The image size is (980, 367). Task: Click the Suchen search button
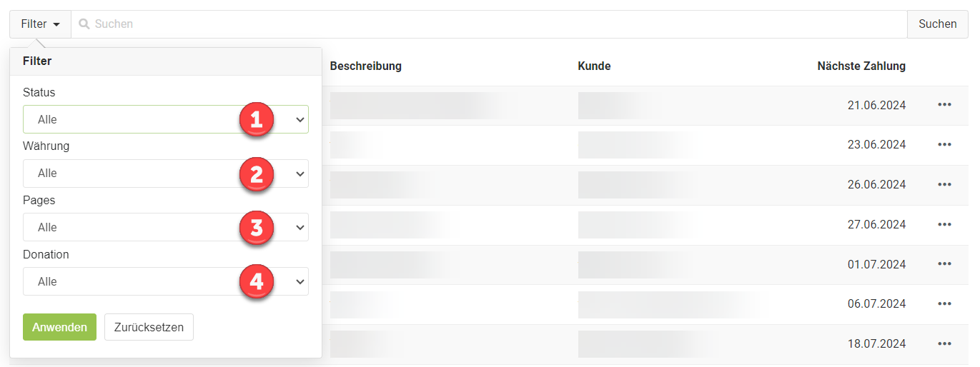(937, 24)
